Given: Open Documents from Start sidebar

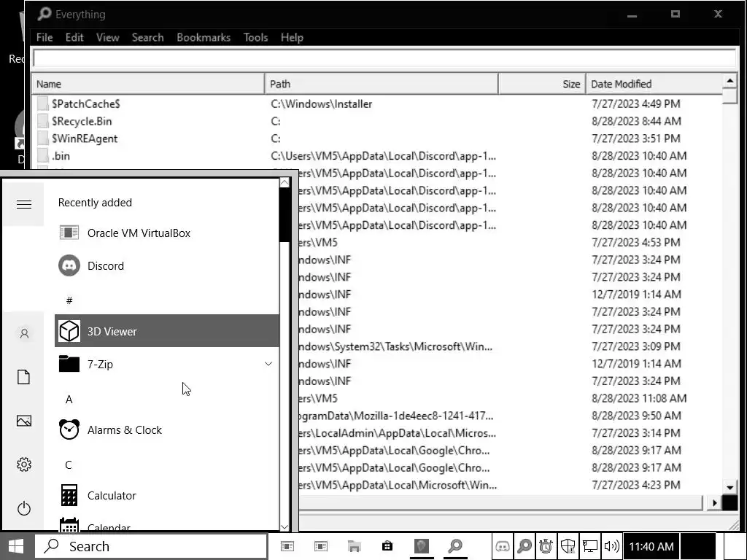Looking at the screenshot, I should click(x=24, y=377).
